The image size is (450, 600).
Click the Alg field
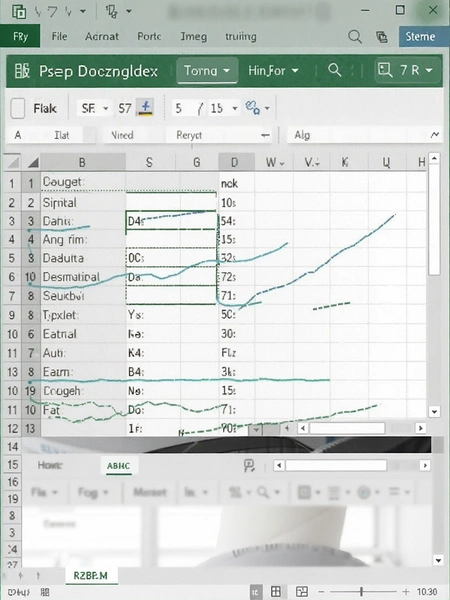[x=364, y=135]
